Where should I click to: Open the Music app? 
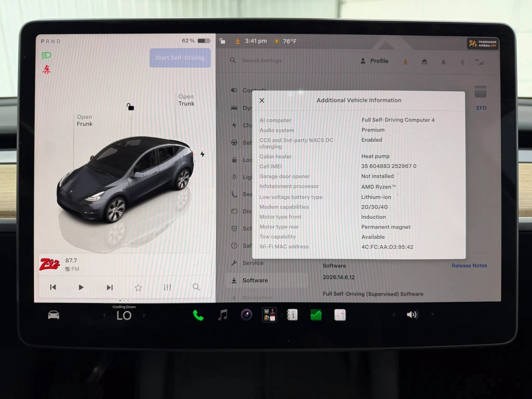pos(223,315)
